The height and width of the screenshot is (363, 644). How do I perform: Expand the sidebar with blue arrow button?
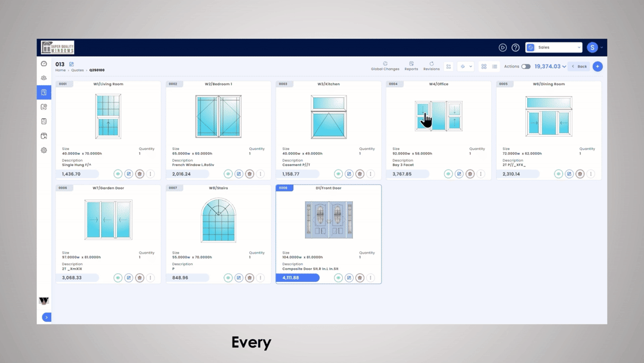pos(47,318)
